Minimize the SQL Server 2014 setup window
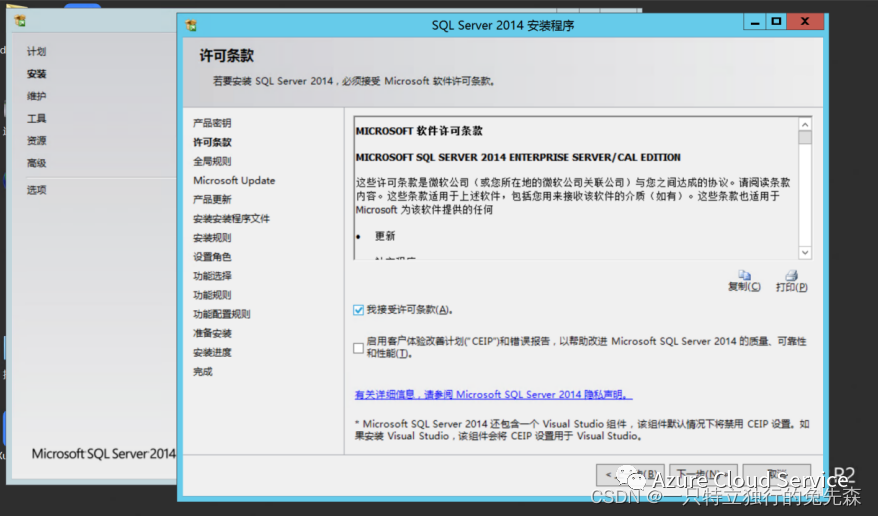 point(755,22)
